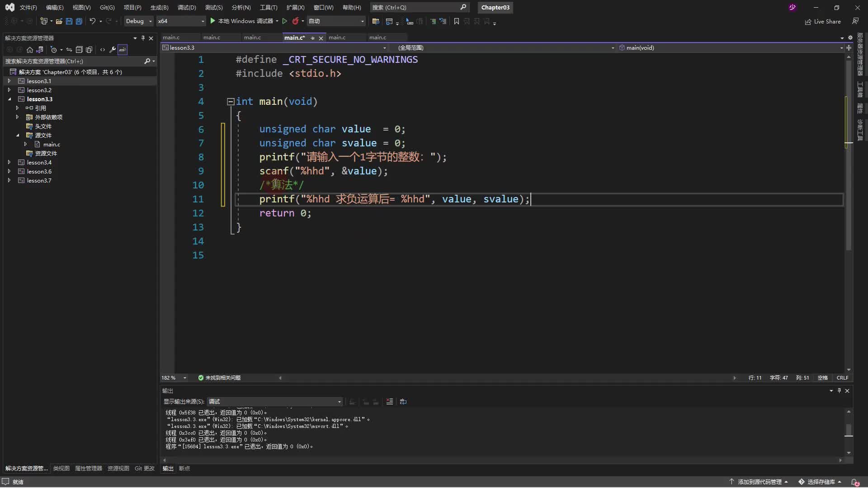Undo the last edit via the toolbar arrow

(92, 21)
